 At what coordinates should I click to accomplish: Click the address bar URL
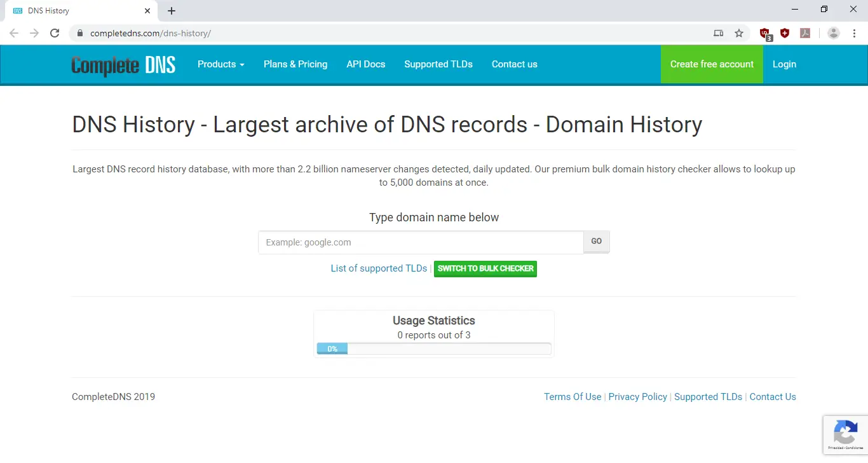tap(150, 33)
